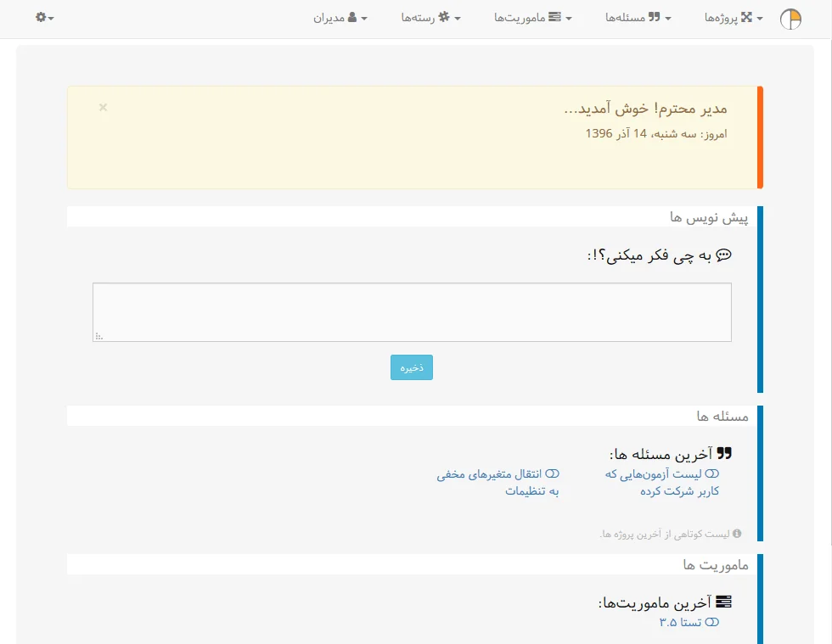Image resolution: width=832 pixels, height=644 pixels.
Task: Click link icon before تستا ۳.۵
Action: (x=712, y=622)
